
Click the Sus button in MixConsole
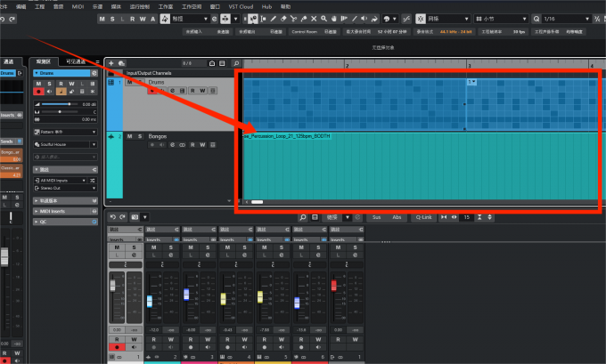pos(376,217)
